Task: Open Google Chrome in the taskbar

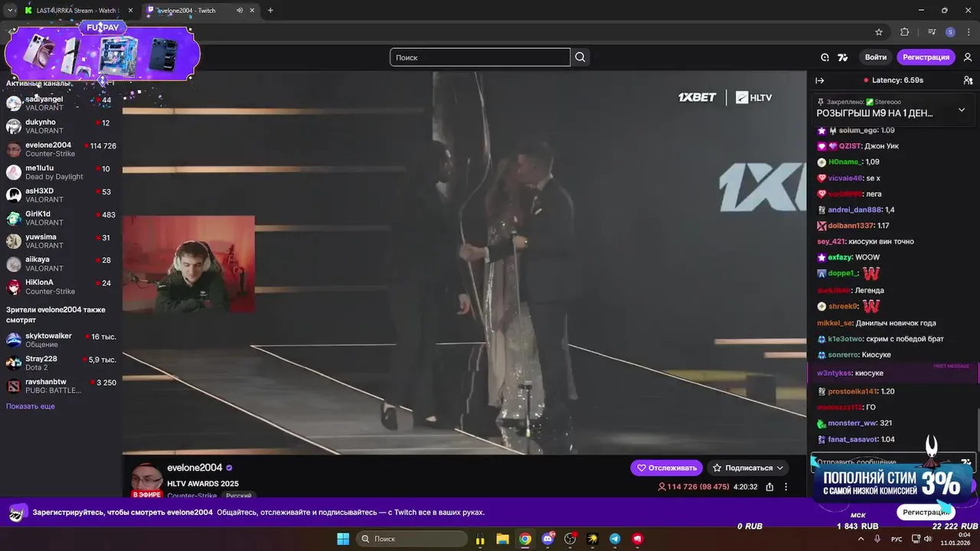Action: [x=525, y=539]
